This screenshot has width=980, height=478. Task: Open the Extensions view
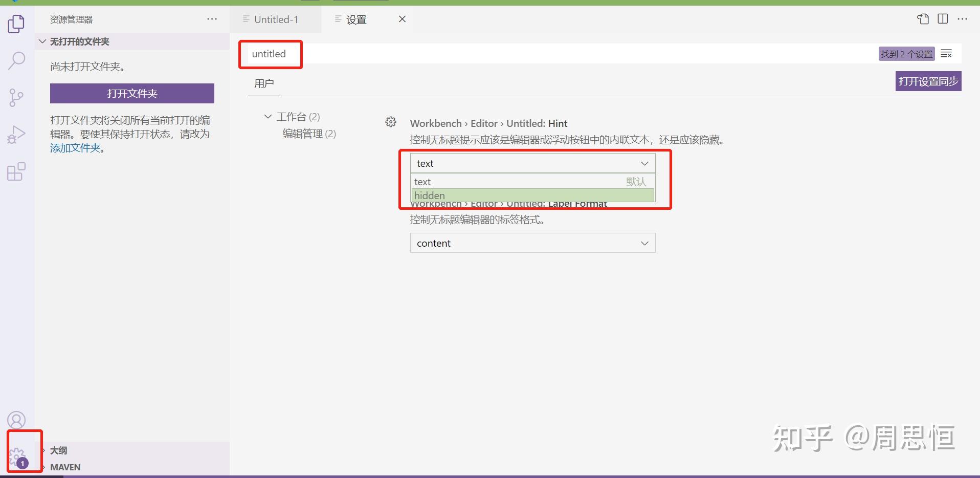pos(16,171)
